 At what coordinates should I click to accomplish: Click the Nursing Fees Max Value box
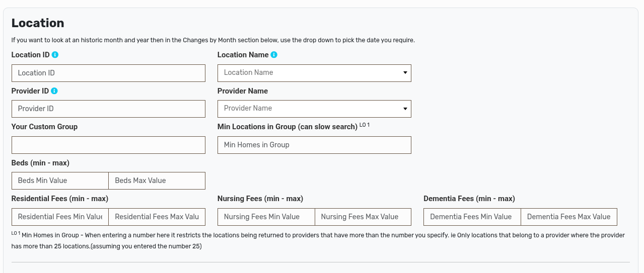(x=363, y=217)
